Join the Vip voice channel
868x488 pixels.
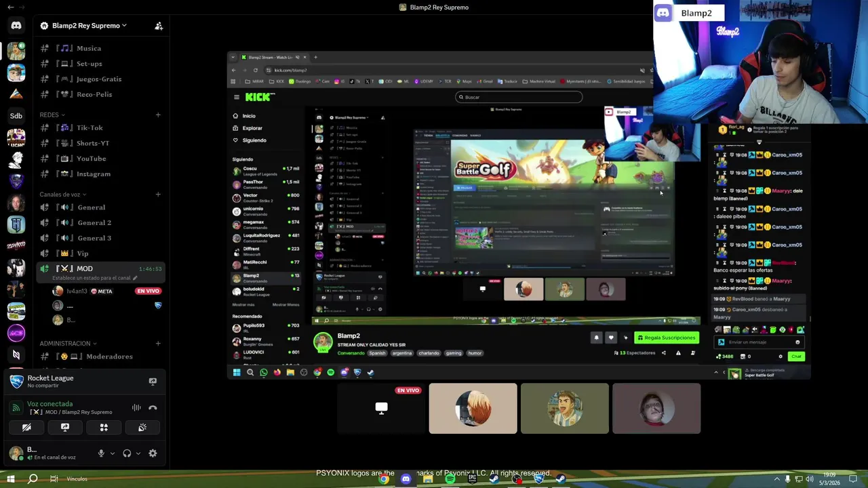pos(100,253)
